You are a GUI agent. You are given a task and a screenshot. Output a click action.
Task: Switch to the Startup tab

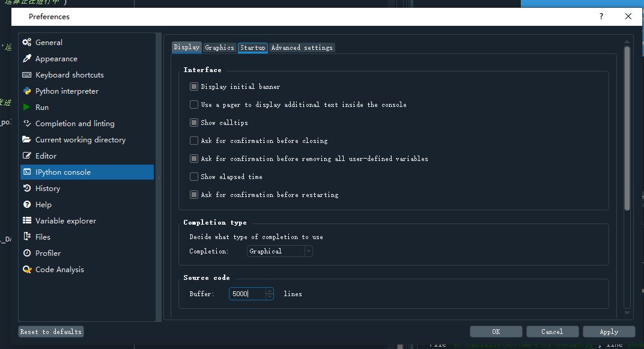pyautogui.click(x=253, y=47)
